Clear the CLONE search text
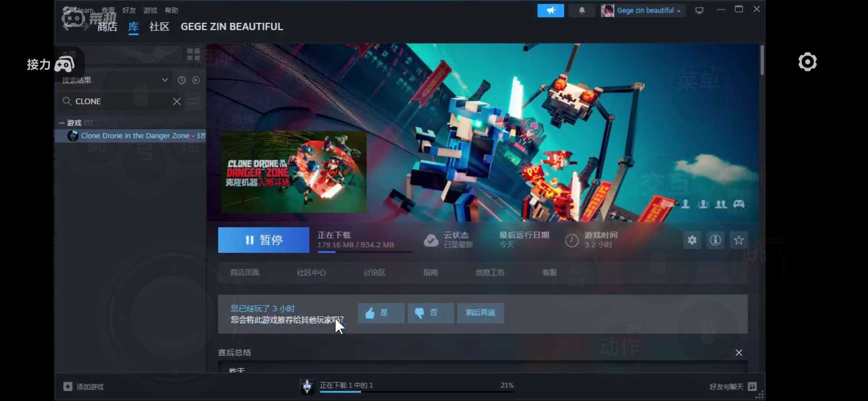This screenshot has height=401, width=868. [177, 101]
